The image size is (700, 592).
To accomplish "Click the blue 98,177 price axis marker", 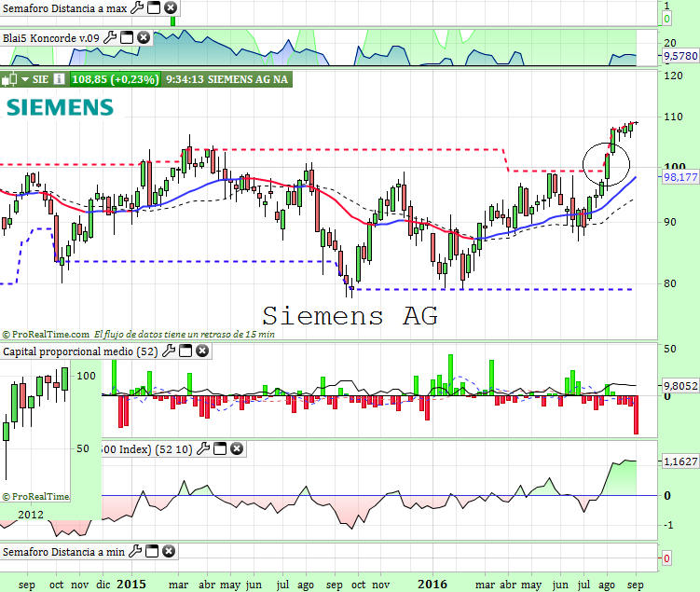I will coord(678,175).
